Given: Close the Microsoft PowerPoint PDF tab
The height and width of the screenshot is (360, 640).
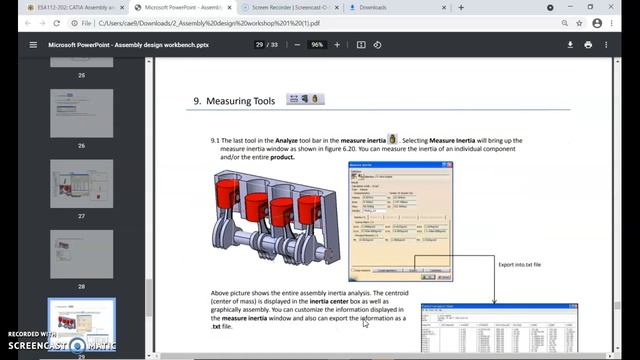Looking at the screenshot, I should click(229, 7).
